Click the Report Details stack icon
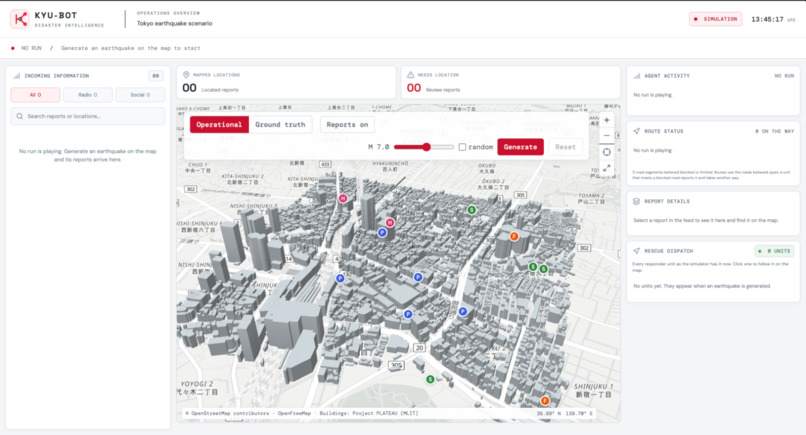Screen dimensions: 806x435 click(x=637, y=201)
